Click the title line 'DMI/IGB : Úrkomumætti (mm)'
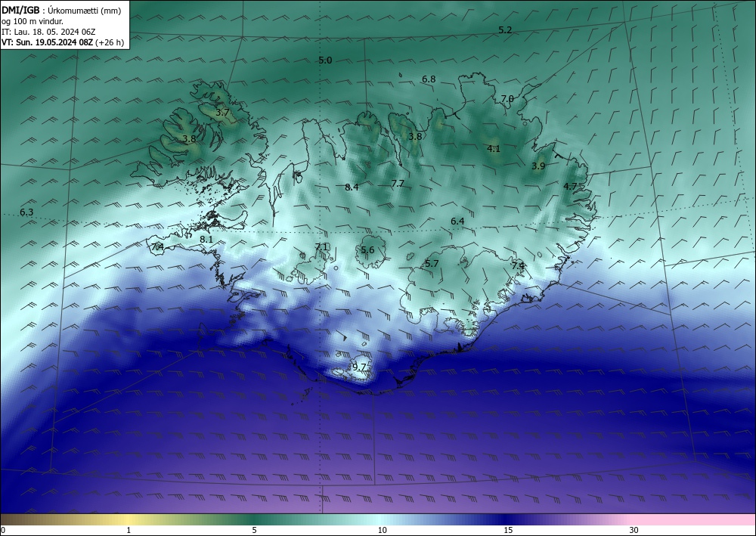756x536 pixels. pyautogui.click(x=61, y=11)
